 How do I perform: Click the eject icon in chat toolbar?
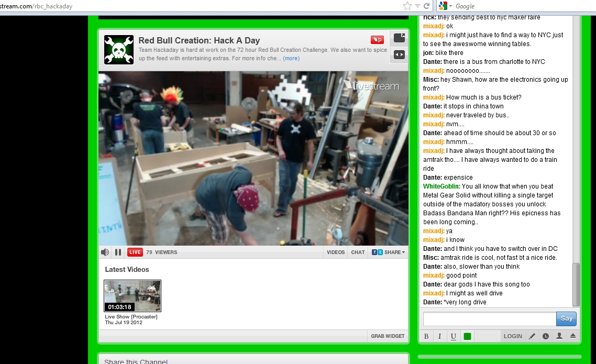(x=573, y=336)
